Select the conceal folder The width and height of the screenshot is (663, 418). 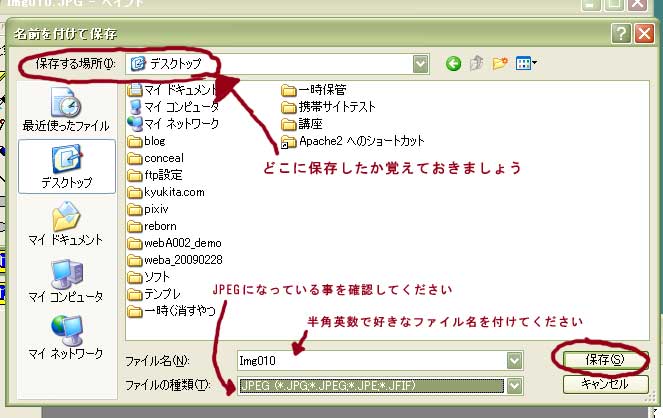pyautogui.click(x=156, y=158)
